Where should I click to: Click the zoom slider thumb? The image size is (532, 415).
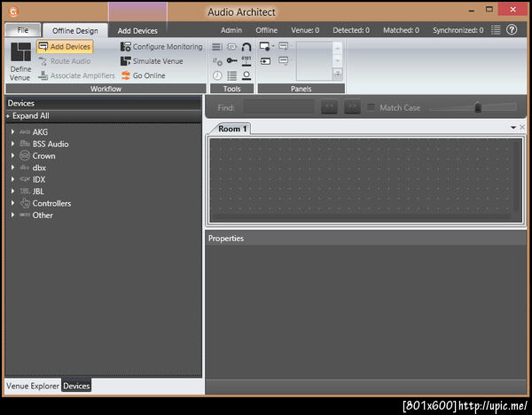(x=478, y=107)
